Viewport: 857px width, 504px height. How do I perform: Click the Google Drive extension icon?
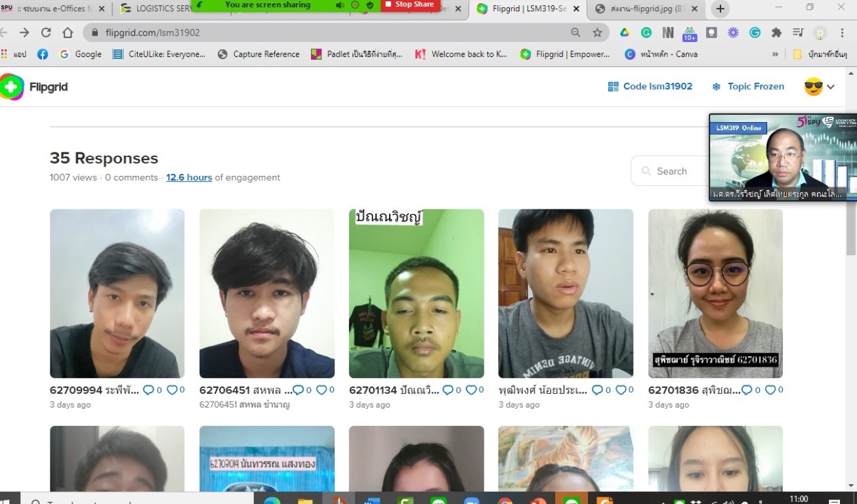(625, 33)
